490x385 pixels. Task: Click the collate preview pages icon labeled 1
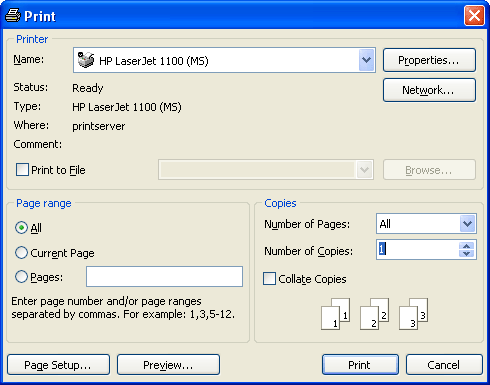click(x=335, y=314)
